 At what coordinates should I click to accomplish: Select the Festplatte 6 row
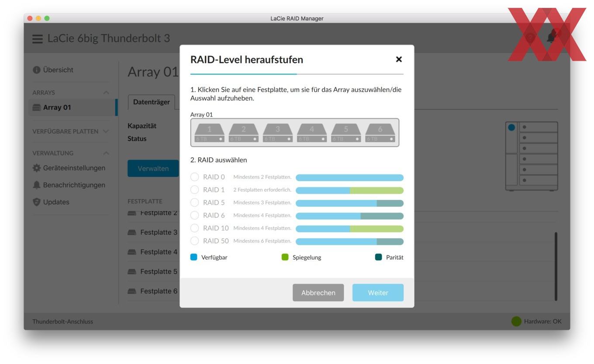click(x=153, y=291)
